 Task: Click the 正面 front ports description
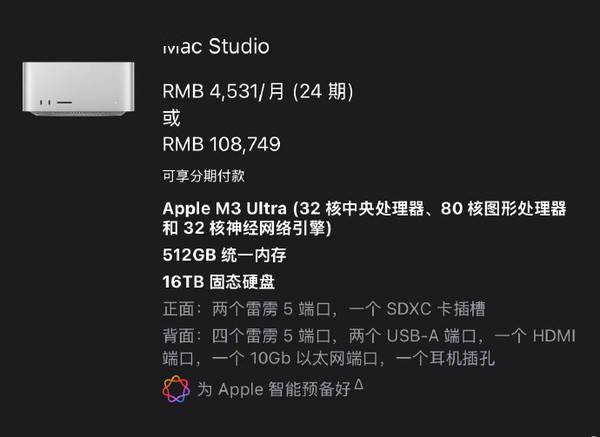coord(324,309)
